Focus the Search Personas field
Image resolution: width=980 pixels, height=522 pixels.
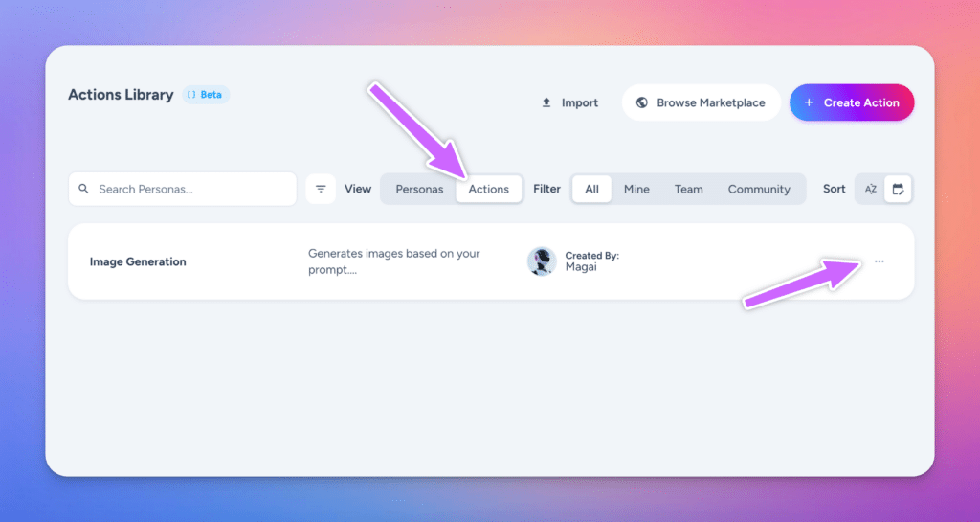click(183, 189)
